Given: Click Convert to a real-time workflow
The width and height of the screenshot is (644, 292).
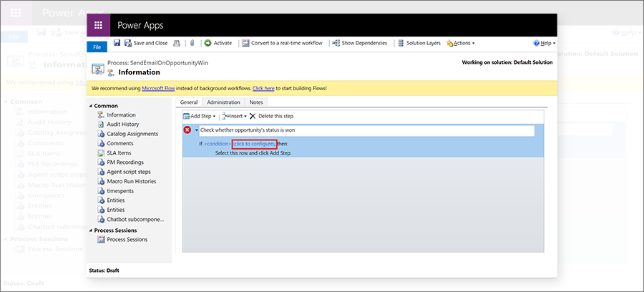Looking at the screenshot, I should pyautogui.click(x=282, y=43).
